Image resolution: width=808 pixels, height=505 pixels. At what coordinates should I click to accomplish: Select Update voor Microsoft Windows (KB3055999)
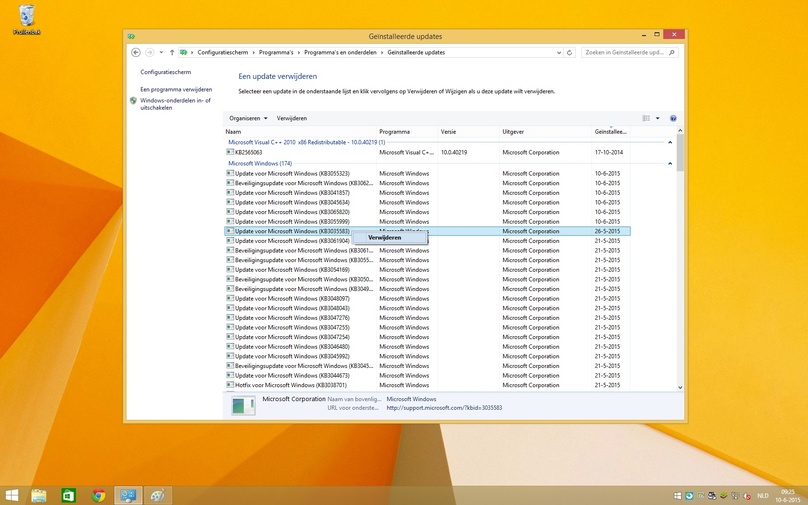pyautogui.click(x=427, y=222)
